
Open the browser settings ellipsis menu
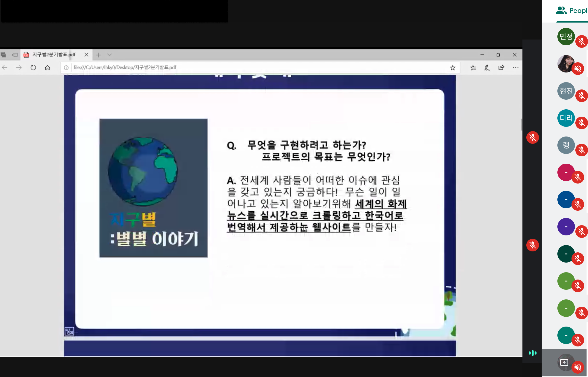tap(515, 68)
